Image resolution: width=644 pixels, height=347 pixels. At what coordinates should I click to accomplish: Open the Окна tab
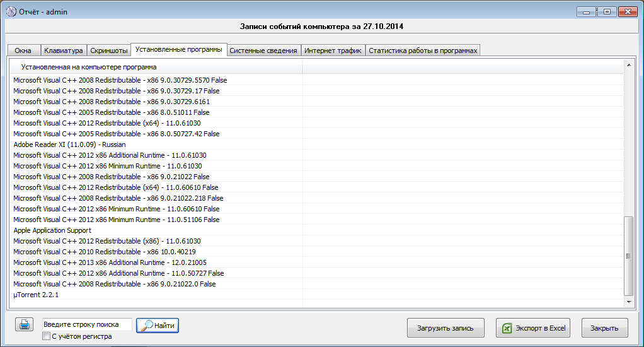[23, 50]
